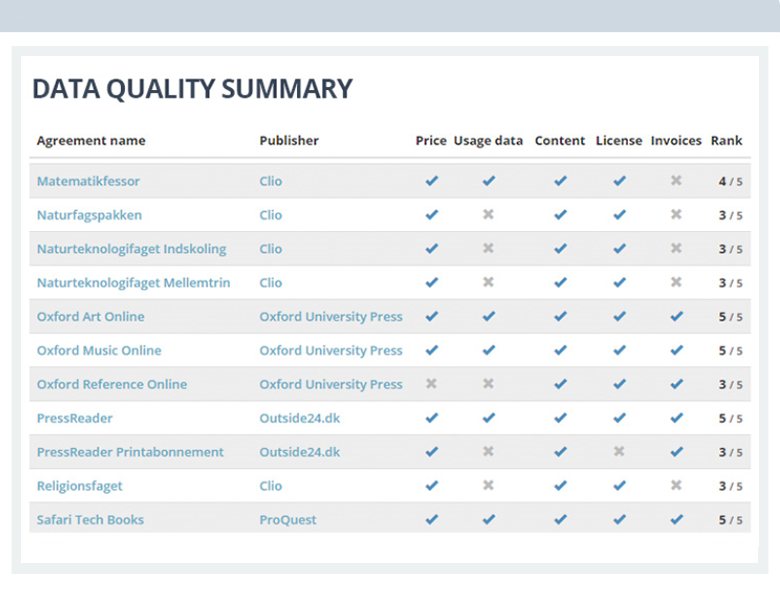
Task: Click Content checkmark for Oxford Music Online
Action: (x=561, y=350)
